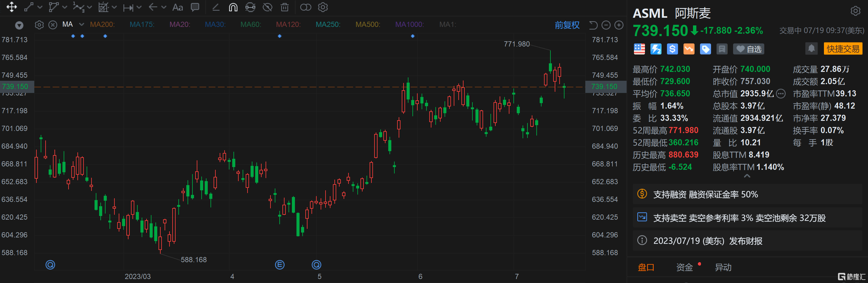
Task: Toggle 自选 to add ASML to watchlist
Action: 749,49
